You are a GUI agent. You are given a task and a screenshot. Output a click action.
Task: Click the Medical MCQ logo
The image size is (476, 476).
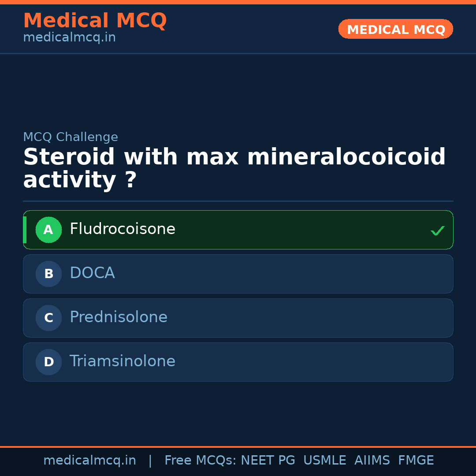(95, 20)
